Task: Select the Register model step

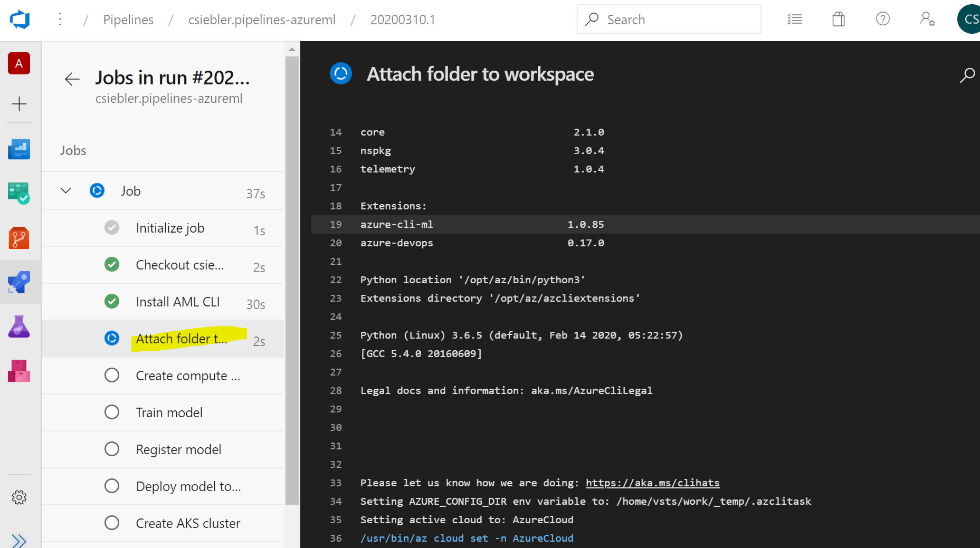Action: click(x=163, y=449)
